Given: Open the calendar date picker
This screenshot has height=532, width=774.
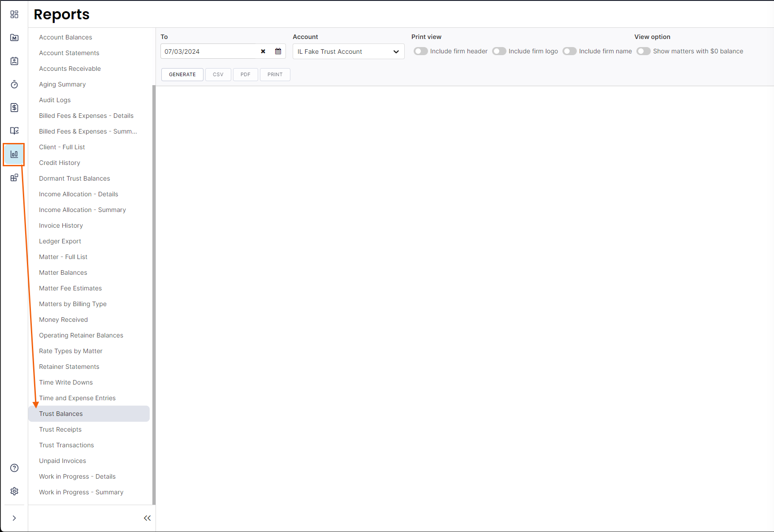Looking at the screenshot, I should click(278, 52).
